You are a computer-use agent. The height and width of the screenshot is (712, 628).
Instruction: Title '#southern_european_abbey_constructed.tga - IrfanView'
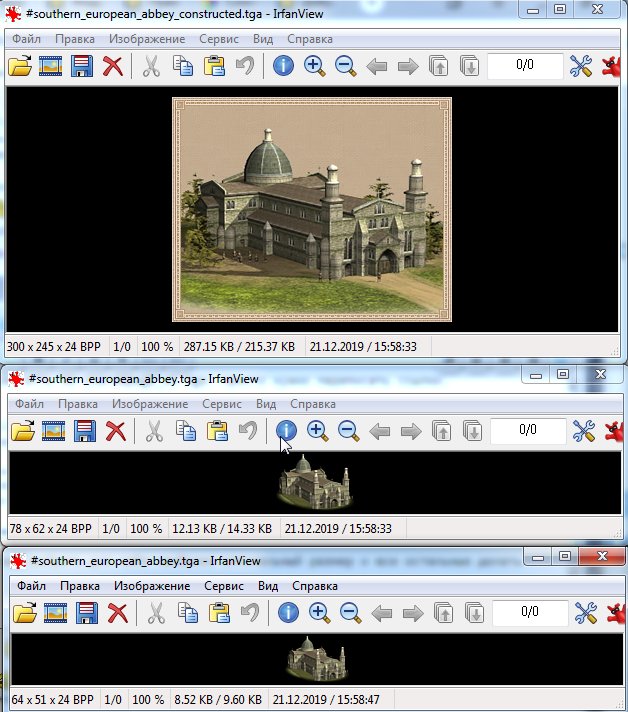click(x=175, y=14)
